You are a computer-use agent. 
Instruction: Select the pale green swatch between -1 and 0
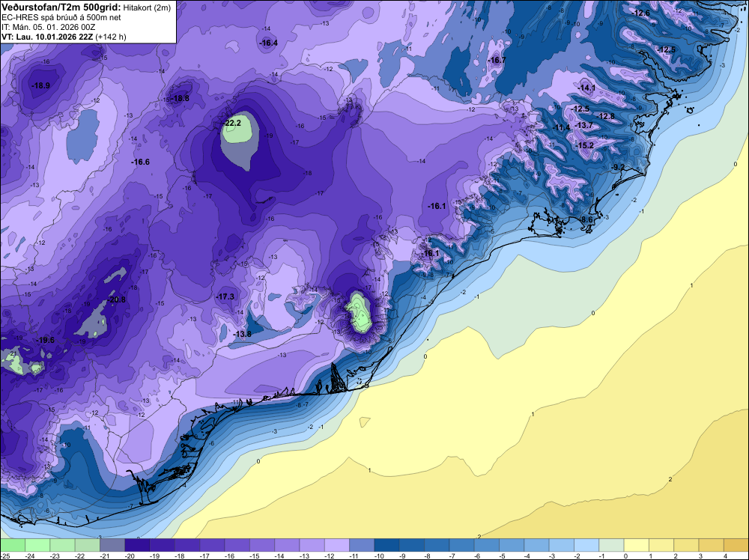click(x=611, y=545)
